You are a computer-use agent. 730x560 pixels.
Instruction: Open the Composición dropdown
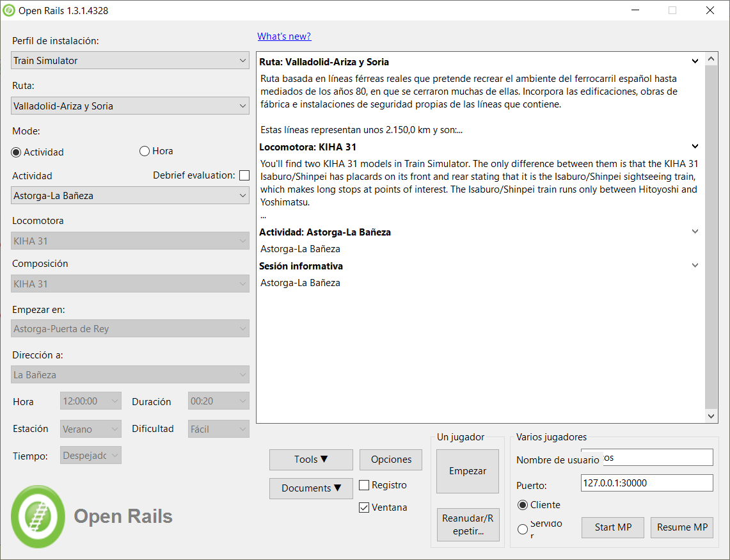pyautogui.click(x=130, y=284)
